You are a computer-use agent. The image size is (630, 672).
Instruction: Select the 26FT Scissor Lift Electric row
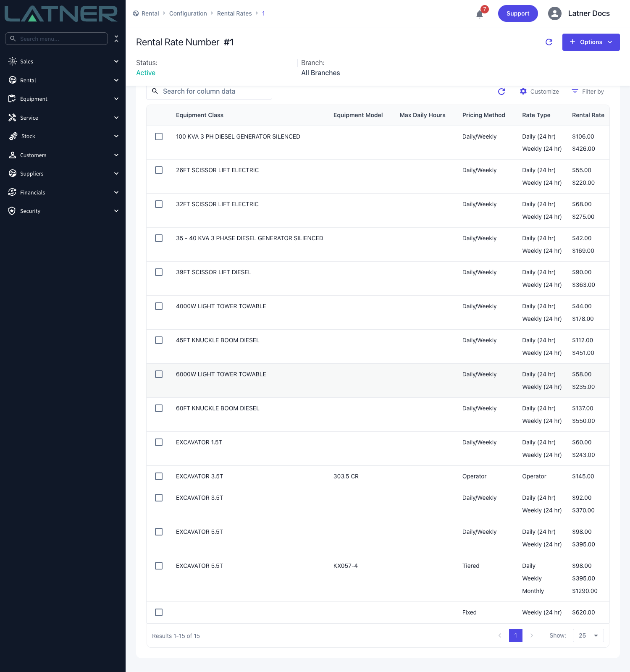point(159,170)
